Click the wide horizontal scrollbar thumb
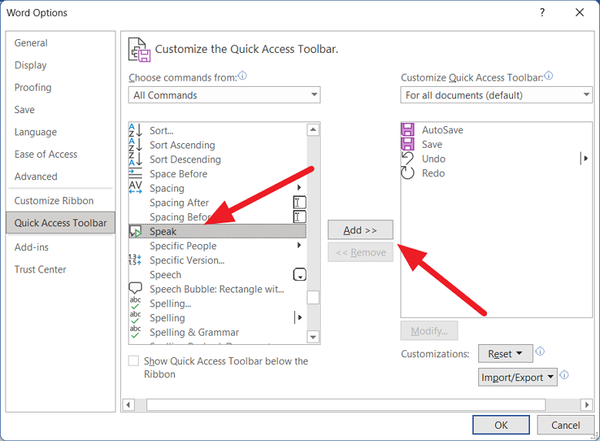 point(346,405)
